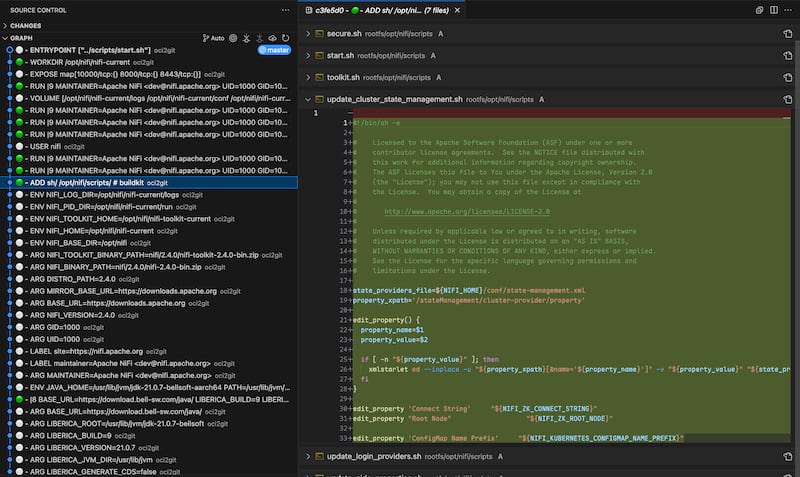Viewport: 800px width, 477px height.
Task: Select VOLUME nifi-current/logs commit
Action: click(148, 98)
